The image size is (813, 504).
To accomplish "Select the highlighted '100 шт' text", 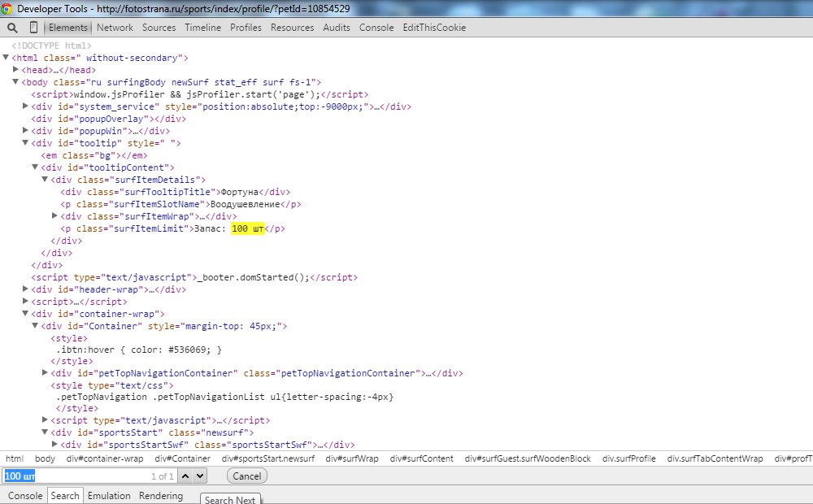I will click(x=248, y=228).
